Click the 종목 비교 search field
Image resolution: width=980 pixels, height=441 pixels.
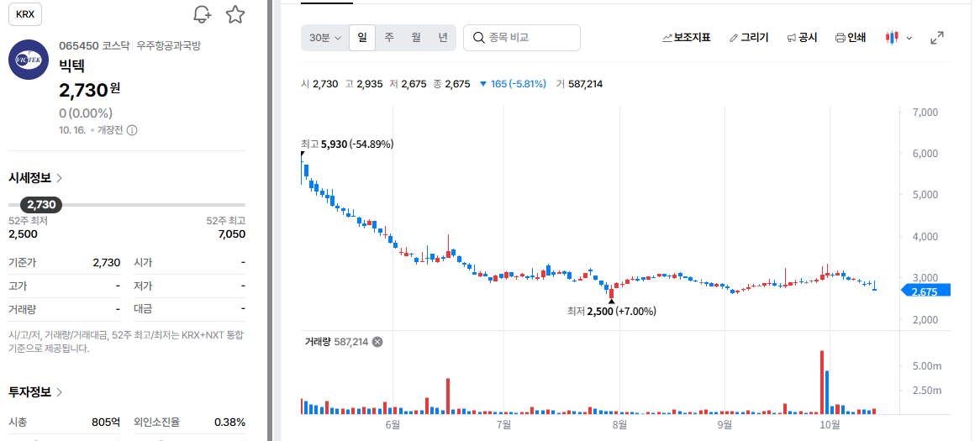pos(522,38)
